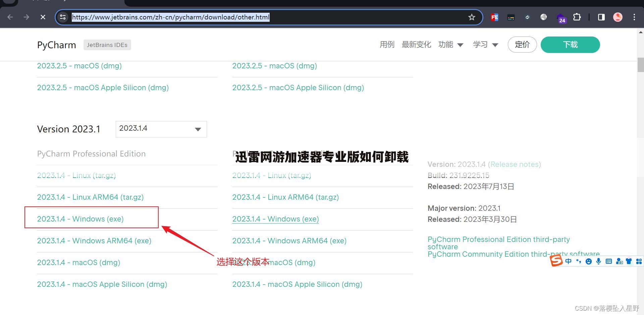Image resolution: width=644 pixels, height=315 pixels.
Task: Open Sogou skin shirt icon
Action: (629, 261)
